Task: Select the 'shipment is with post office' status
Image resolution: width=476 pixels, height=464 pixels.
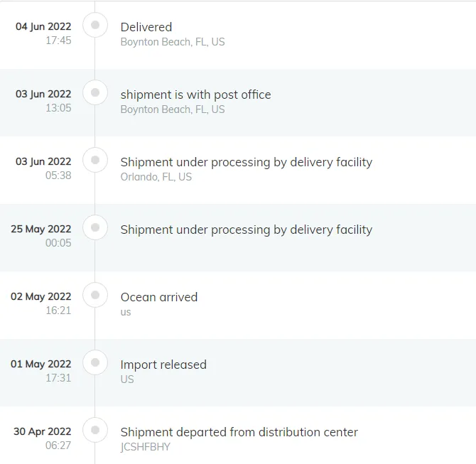Action: (x=196, y=95)
